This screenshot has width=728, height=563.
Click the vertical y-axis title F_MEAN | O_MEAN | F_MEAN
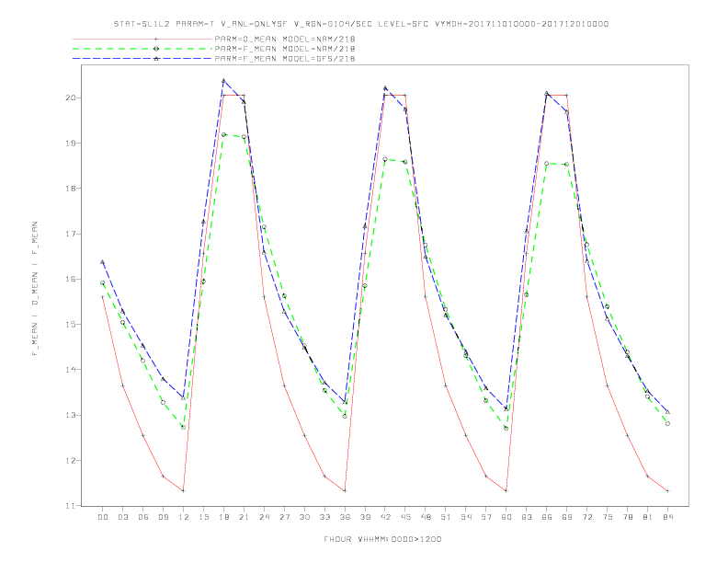(35, 289)
